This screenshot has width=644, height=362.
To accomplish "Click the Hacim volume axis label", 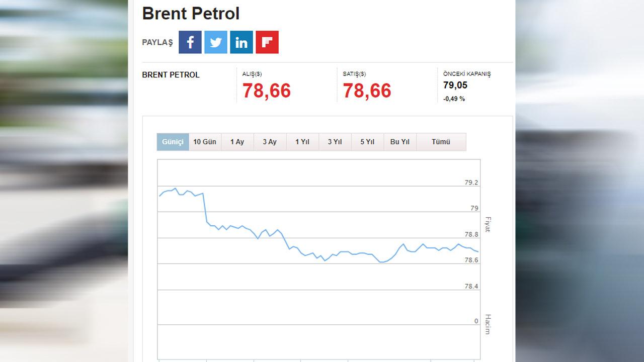I will click(x=488, y=324).
